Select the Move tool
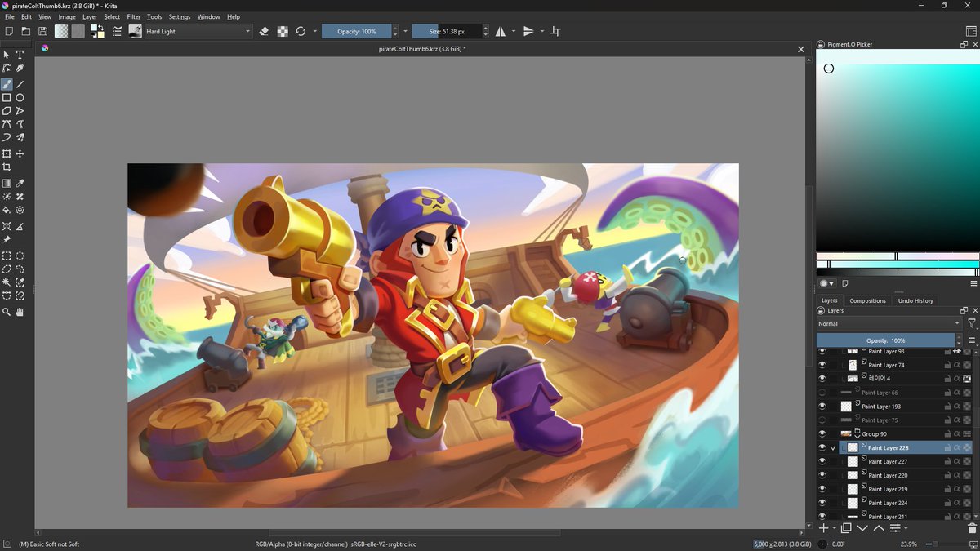 tap(20, 153)
